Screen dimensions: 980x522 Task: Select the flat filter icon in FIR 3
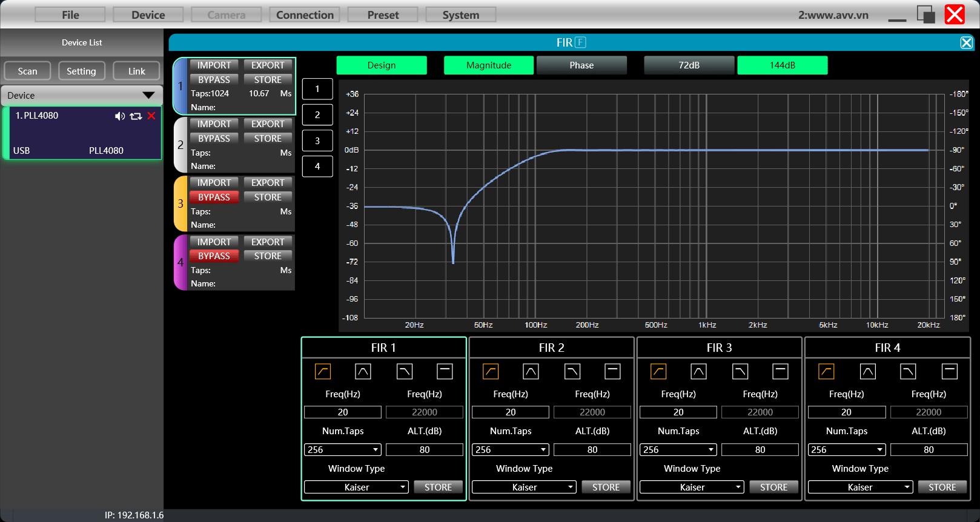tap(780, 371)
